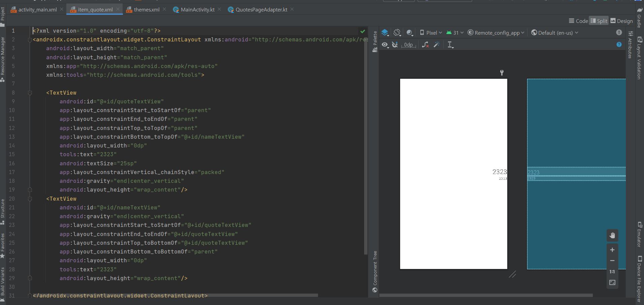644x305 pixels.
Task: Click the "packed" chainStyle value
Action: tap(211, 172)
